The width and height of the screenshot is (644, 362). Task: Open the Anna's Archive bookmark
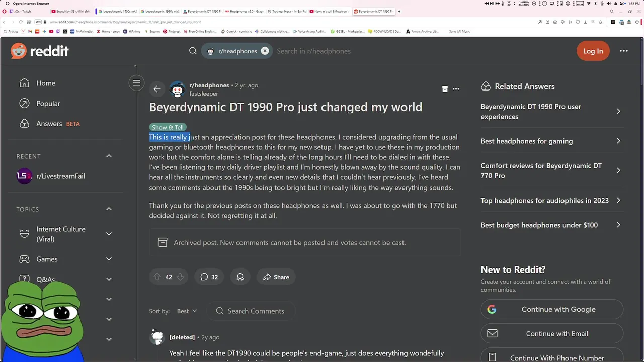pos(422,31)
